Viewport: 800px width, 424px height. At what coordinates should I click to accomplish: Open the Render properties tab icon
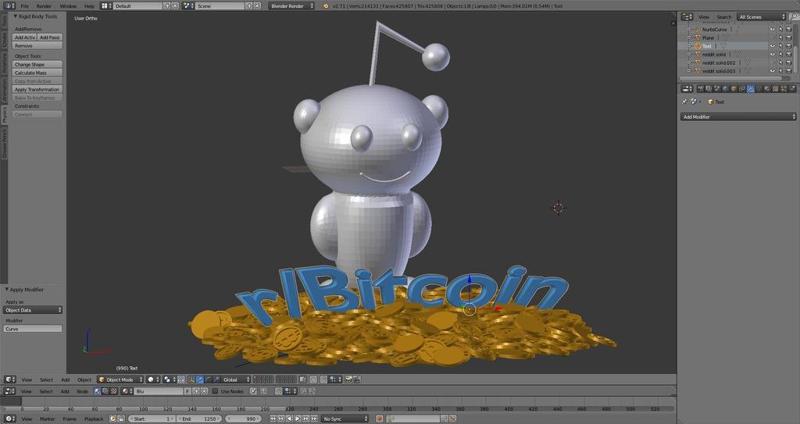[701, 88]
